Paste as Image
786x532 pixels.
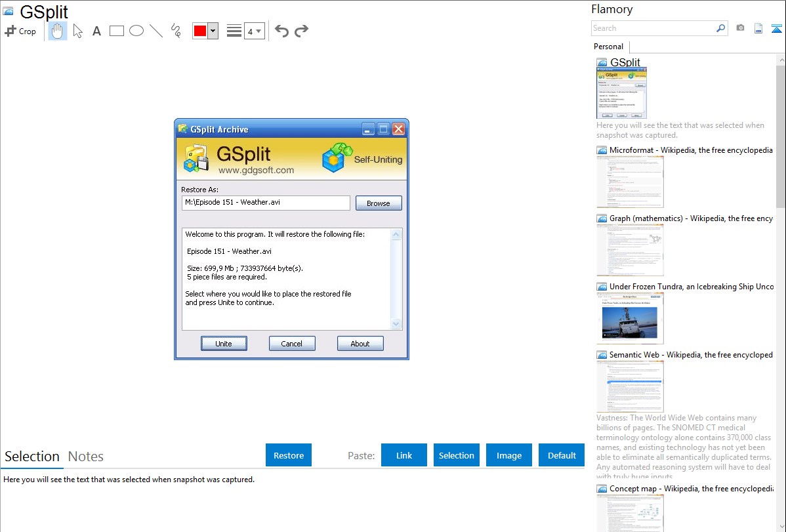click(x=509, y=455)
